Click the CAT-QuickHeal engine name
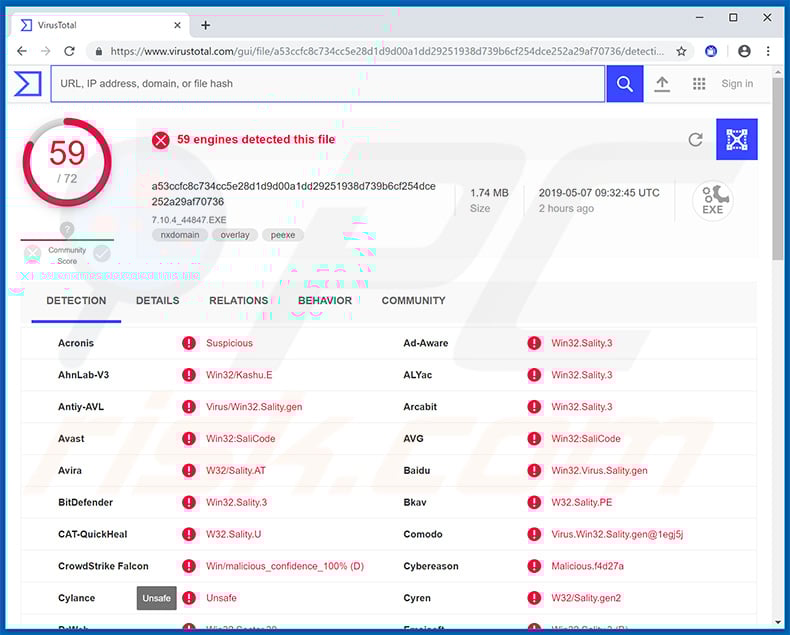This screenshot has width=790, height=635. pos(93,534)
